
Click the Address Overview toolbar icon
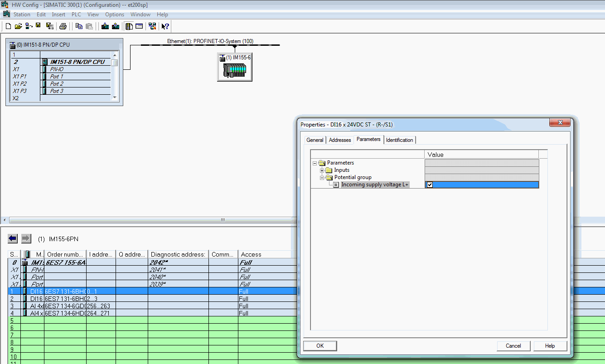click(139, 26)
